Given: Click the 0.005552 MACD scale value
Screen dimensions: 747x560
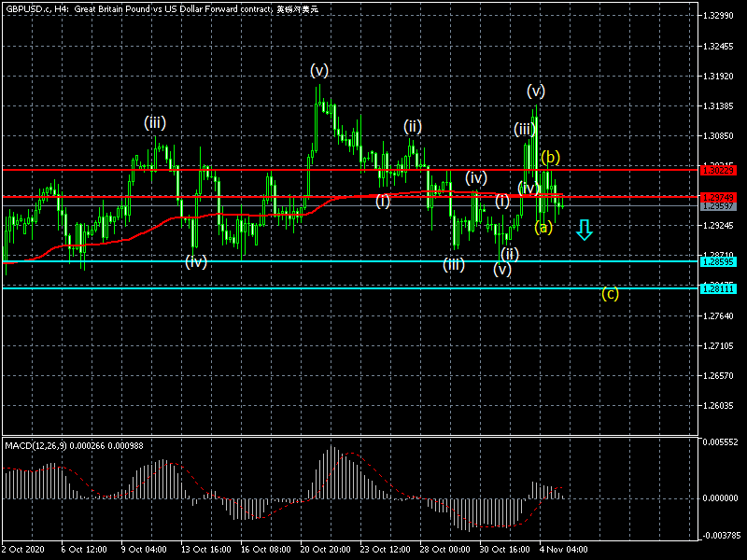Looking at the screenshot, I should [721, 443].
